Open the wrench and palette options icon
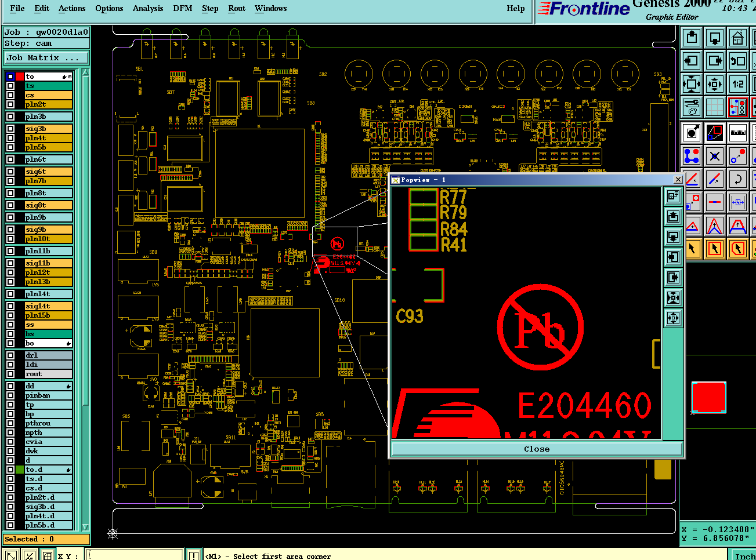Viewport: 756px width, 560px height. tap(692, 107)
